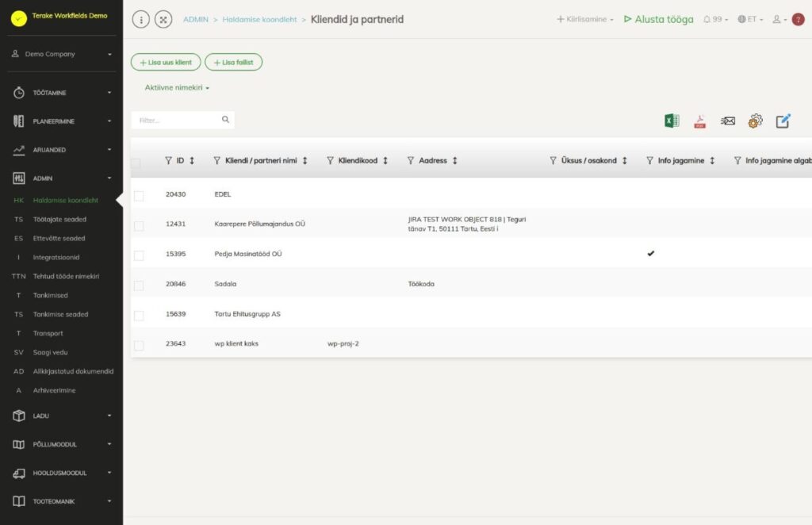Open Integratsioonid sidebar item
This screenshot has width=812, height=525.
coord(56,257)
